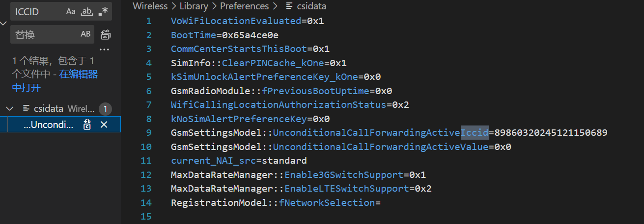
Task: Enable the Use Regular Expression option
Action: (x=103, y=11)
